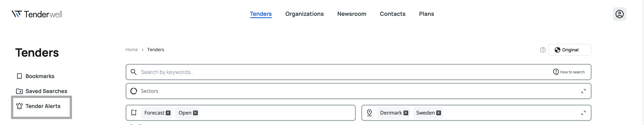Remove the Forecast status filter
The height and width of the screenshot is (125, 644).
[168, 113]
